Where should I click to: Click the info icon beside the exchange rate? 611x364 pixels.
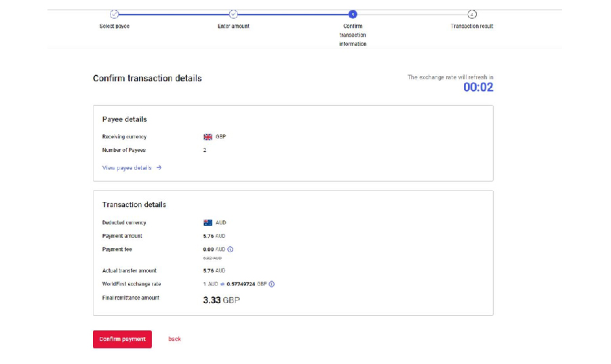[x=272, y=284]
